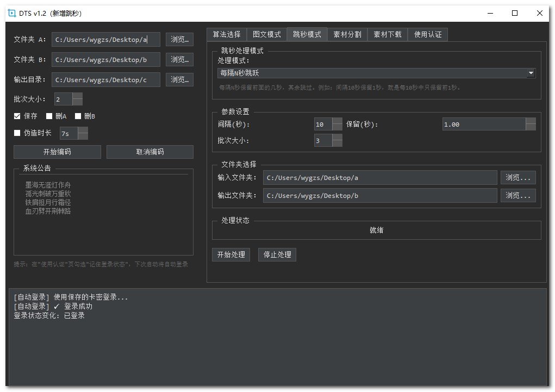The width and height of the screenshot is (555, 392).
Task: Click the DTS app icon in title bar
Action: click(x=12, y=13)
